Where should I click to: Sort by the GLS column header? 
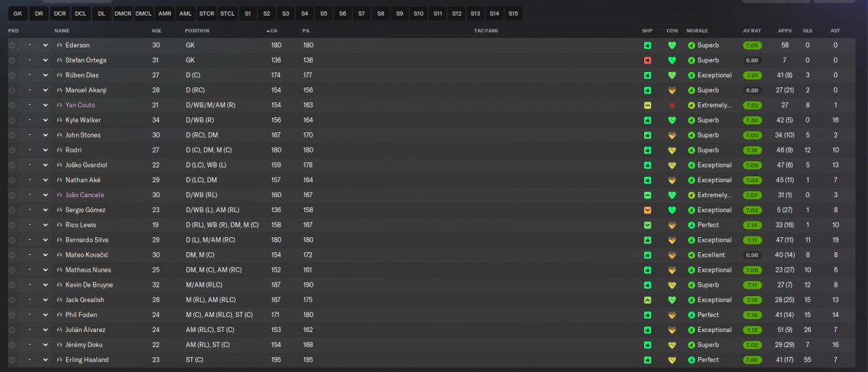pos(807,31)
